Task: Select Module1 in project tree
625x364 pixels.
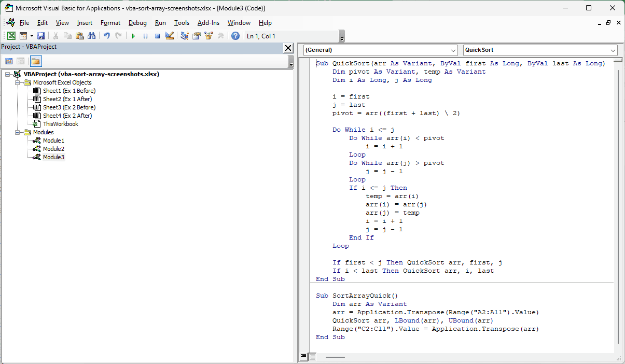Action: click(x=53, y=141)
